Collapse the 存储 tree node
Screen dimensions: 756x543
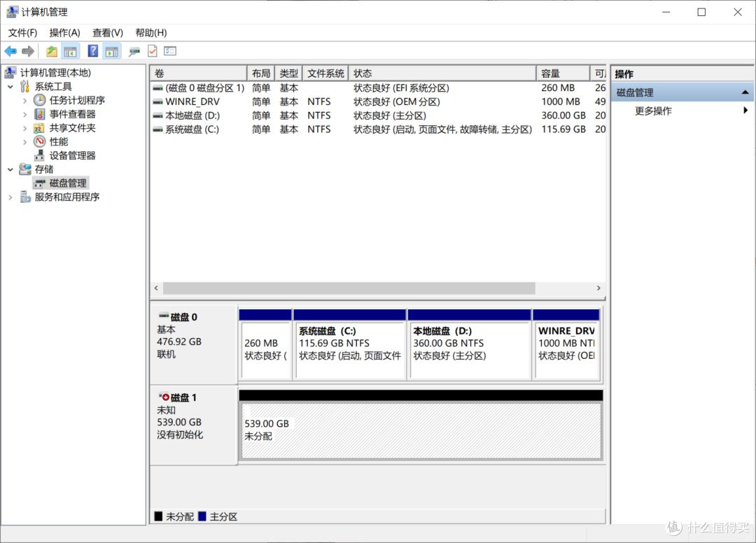(x=10, y=169)
